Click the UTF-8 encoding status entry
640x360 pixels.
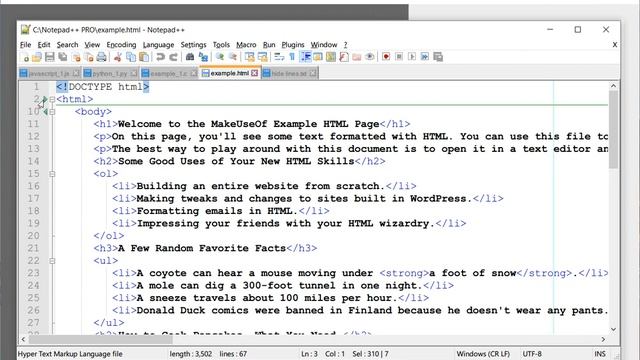532,354
